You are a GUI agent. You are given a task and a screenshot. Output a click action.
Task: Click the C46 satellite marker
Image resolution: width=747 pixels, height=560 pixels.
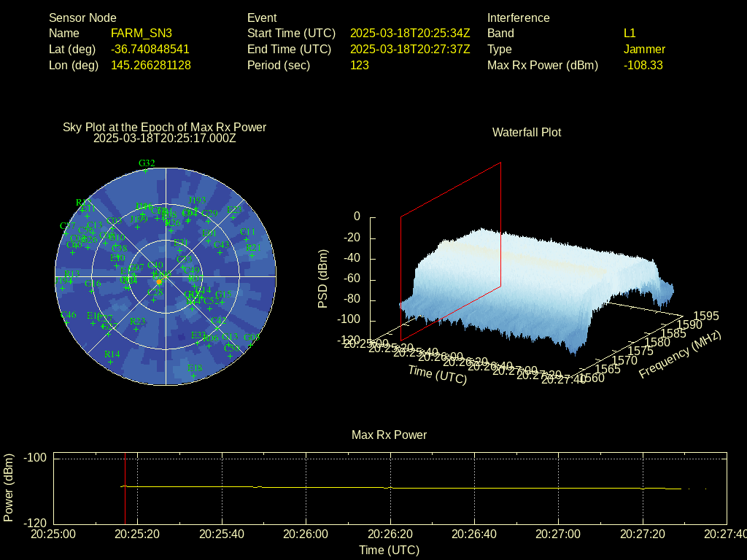coord(68,322)
